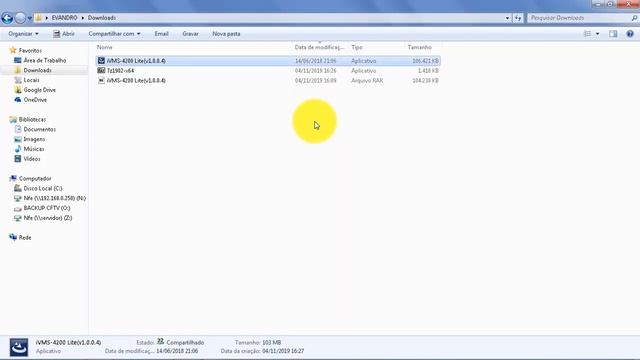Sort by the Data de modificação column
640x360 pixels.
(x=319, y=47)
